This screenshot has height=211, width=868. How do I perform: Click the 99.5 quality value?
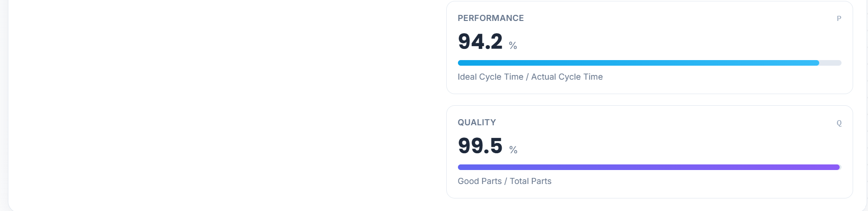click(x=480, y=146)
